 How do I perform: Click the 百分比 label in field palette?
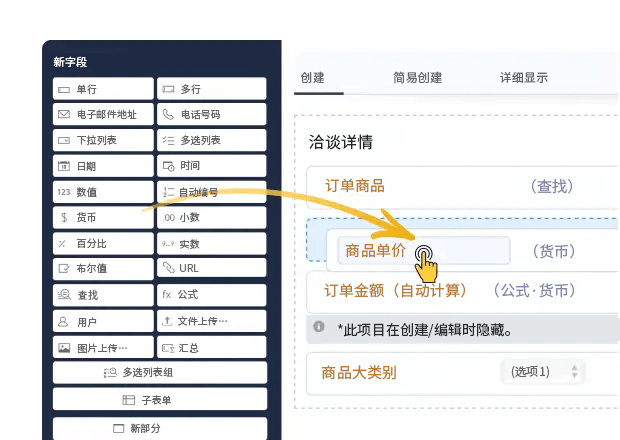pos(91,244)
